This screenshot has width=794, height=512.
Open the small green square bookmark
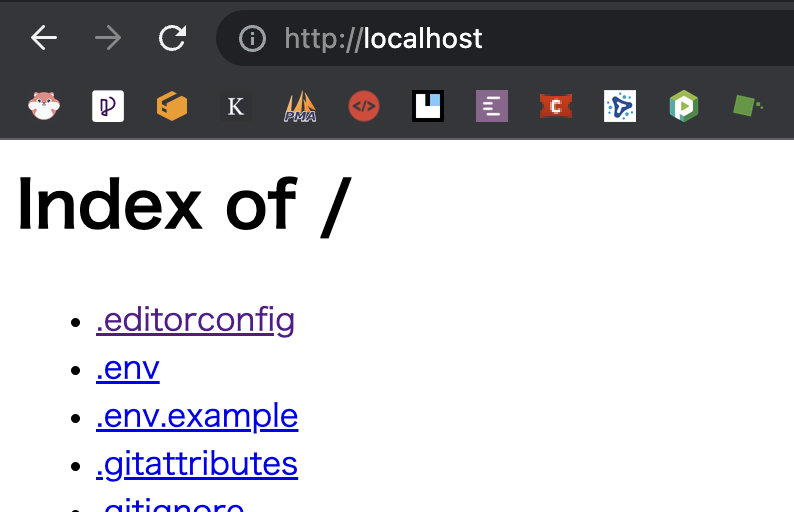(x=747, y=104)
